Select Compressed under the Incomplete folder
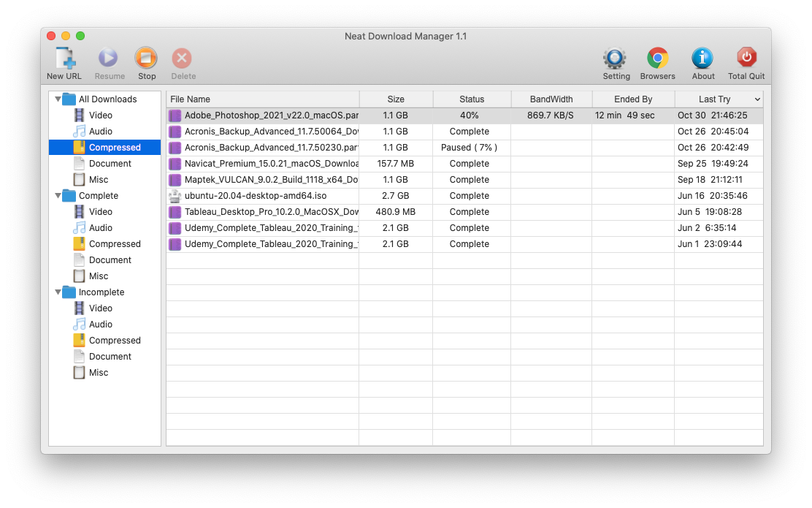This screenshot has width=812, height=508. coord(114,341)
